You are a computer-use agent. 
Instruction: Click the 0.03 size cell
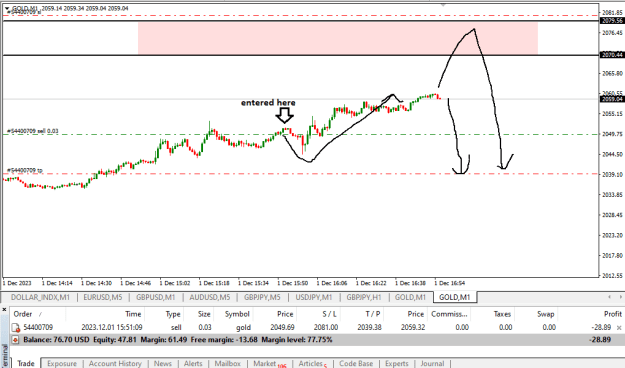(205, 327)
